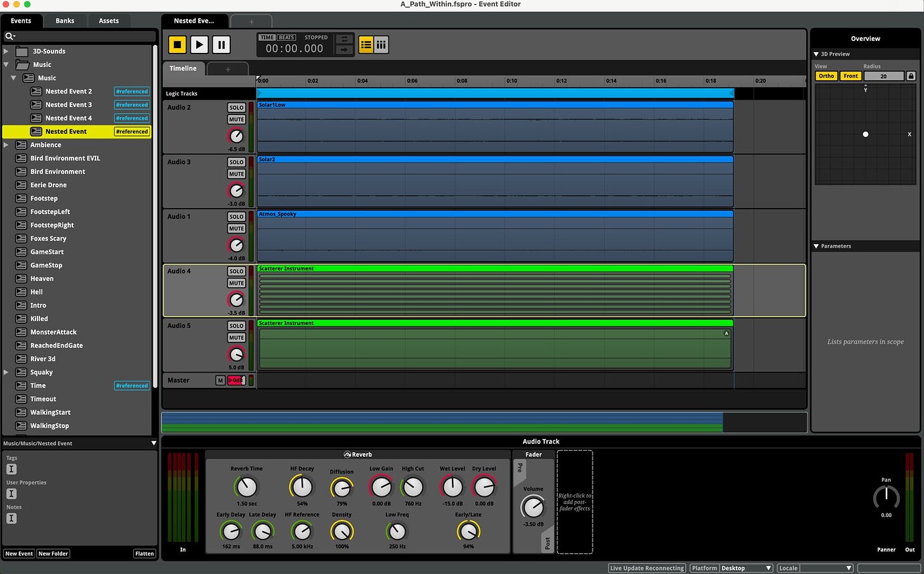Mute the Audio 4 track
The image size is (924, 574).
236,284
